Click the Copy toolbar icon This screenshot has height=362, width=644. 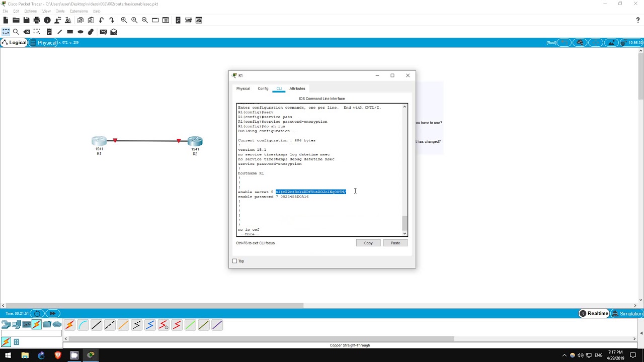point(80,20)
